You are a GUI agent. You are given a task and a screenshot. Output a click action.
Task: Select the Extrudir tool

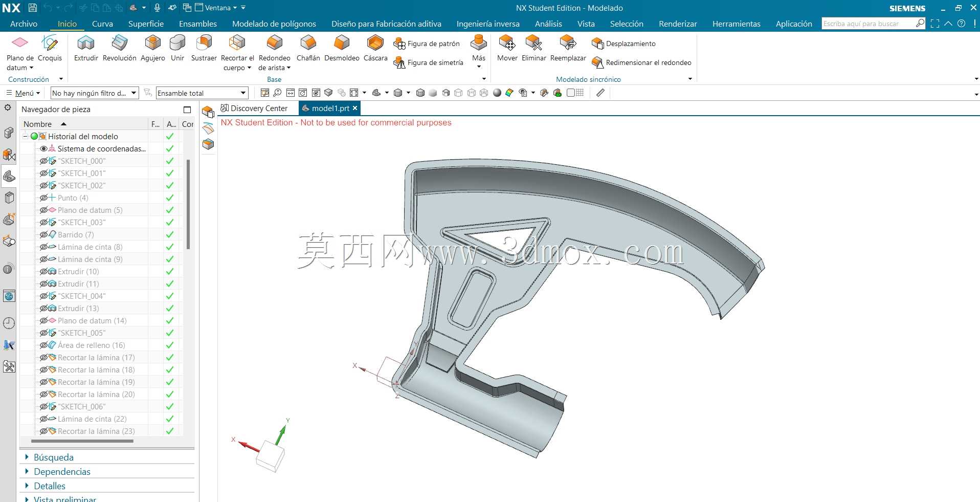[x=86, y=48]
